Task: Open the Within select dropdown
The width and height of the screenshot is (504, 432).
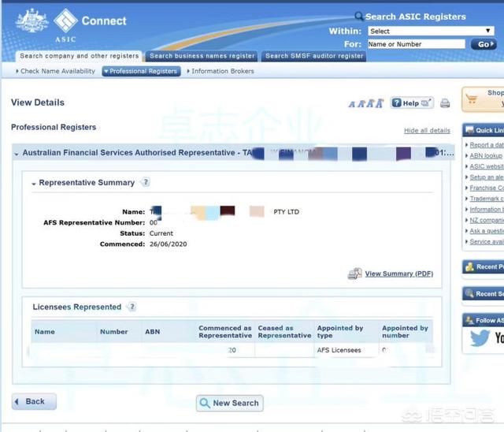Action: [430, 31]
